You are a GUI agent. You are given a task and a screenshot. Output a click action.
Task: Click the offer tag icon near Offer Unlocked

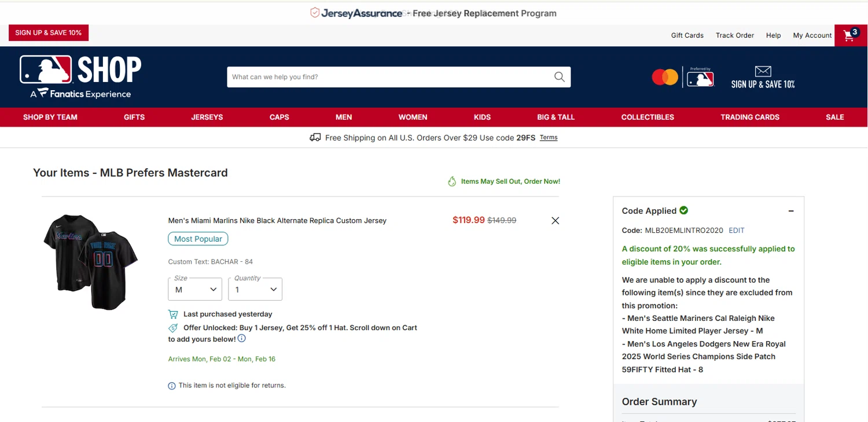click(173, 328)
